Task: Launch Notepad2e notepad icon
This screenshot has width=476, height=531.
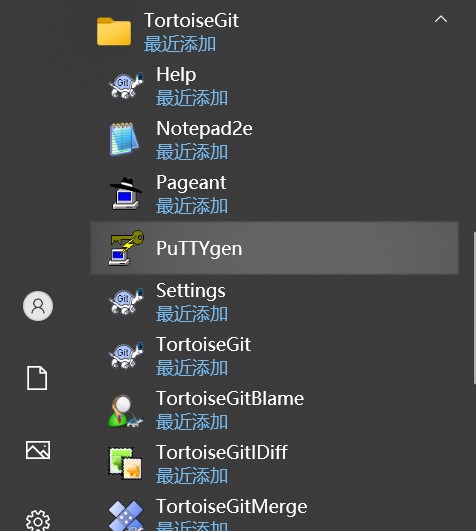Action: coord(124,139)
